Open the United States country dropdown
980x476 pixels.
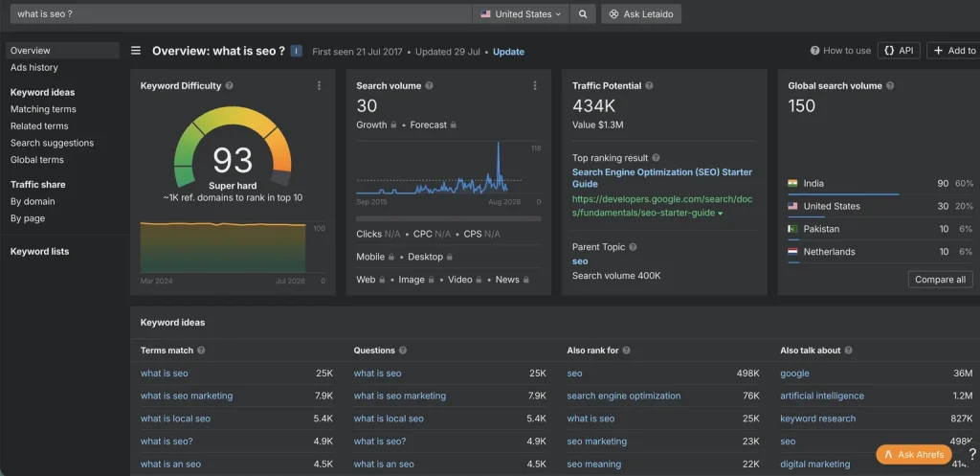pos(521,13)
